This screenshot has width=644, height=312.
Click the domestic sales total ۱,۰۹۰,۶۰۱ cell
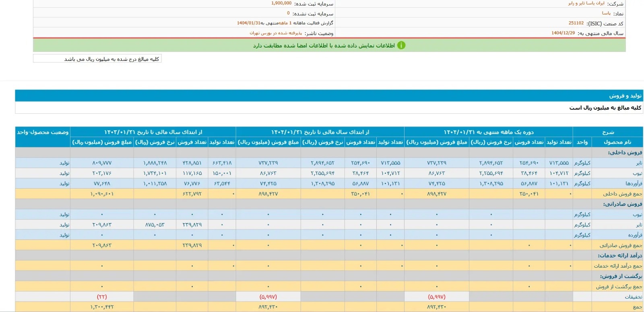point(102,194)
